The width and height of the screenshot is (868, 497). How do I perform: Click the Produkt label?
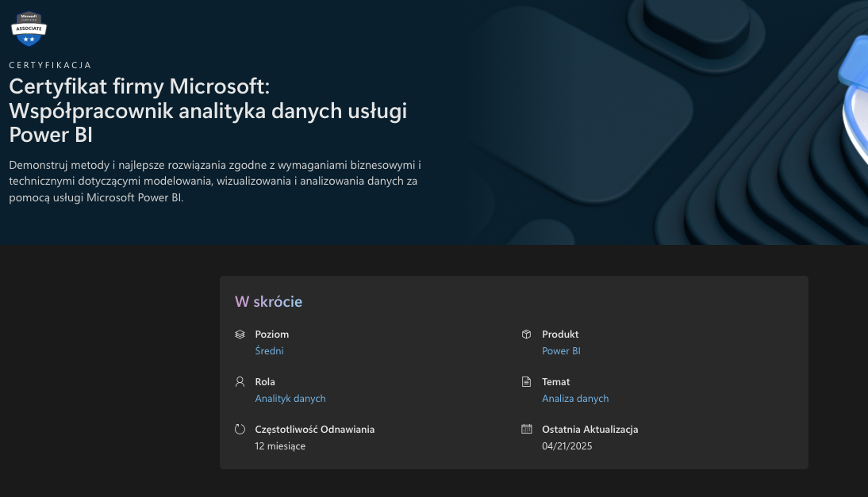(560, 334)
